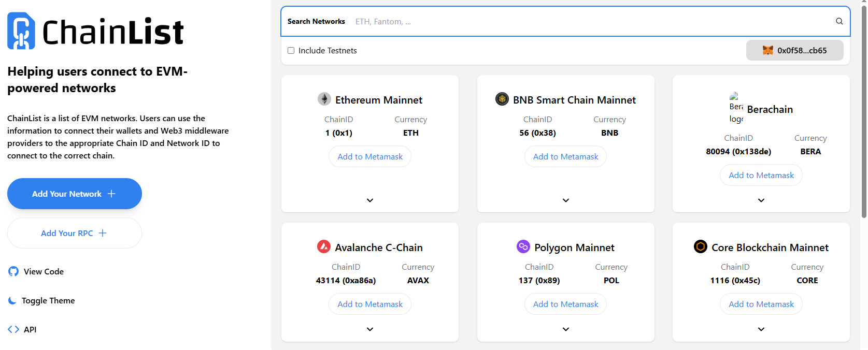Add Ethereum Mainnet to Metamask
868x350 pixels.
370,156
